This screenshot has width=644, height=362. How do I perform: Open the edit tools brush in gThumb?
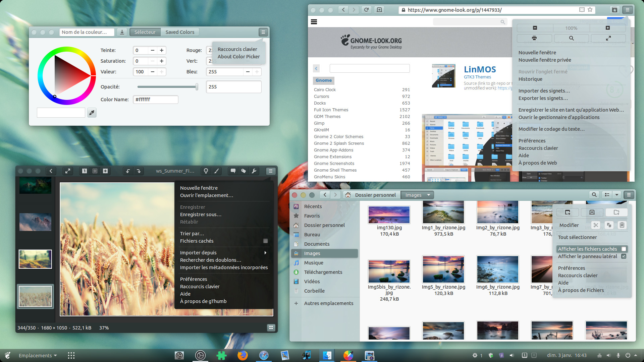[216, 171]
